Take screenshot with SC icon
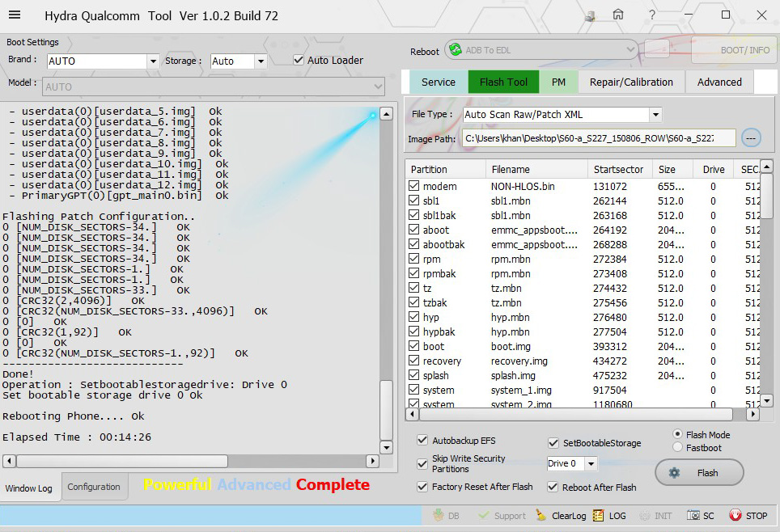Screen dimensions: 780x532 click(x=693, y=515)
